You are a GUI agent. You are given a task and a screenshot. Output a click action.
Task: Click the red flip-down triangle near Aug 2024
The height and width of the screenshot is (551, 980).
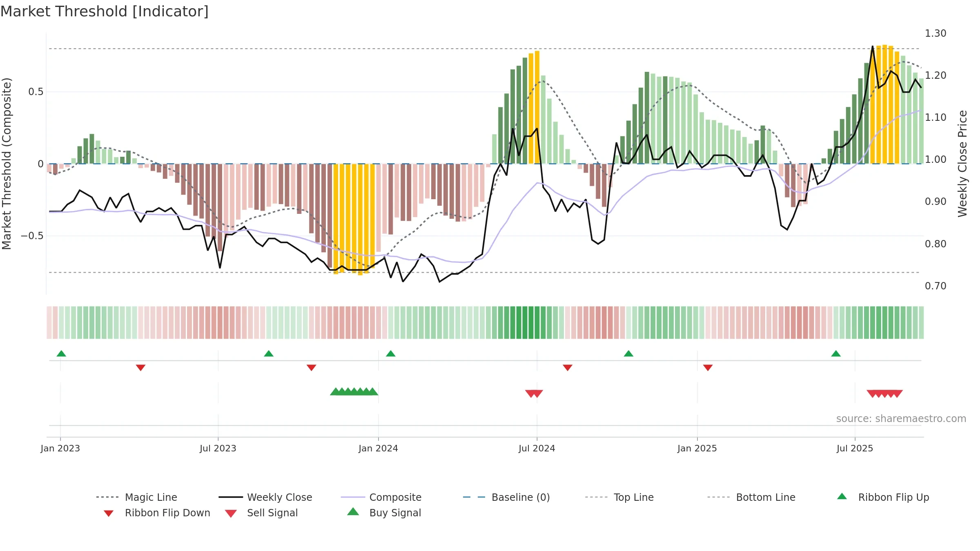pyautogui.click(x=568, y=368)
